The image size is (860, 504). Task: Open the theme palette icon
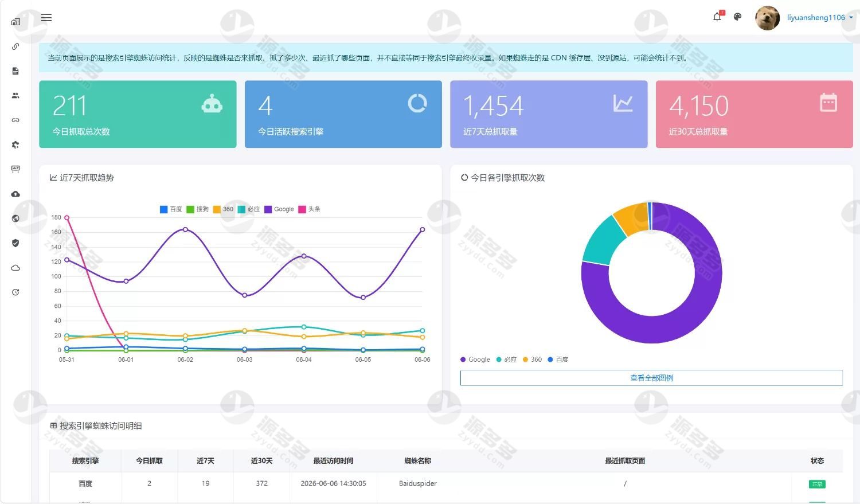click(738, 17)
